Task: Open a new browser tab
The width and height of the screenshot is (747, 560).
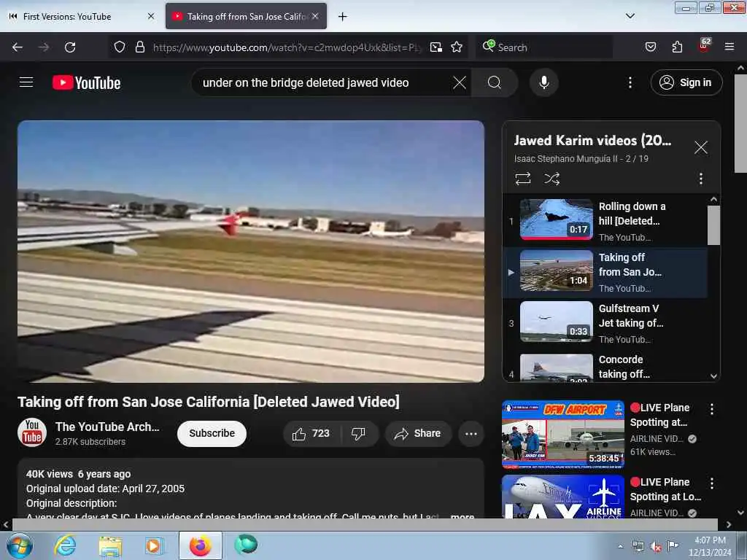Action: click(x=342, y=17)
